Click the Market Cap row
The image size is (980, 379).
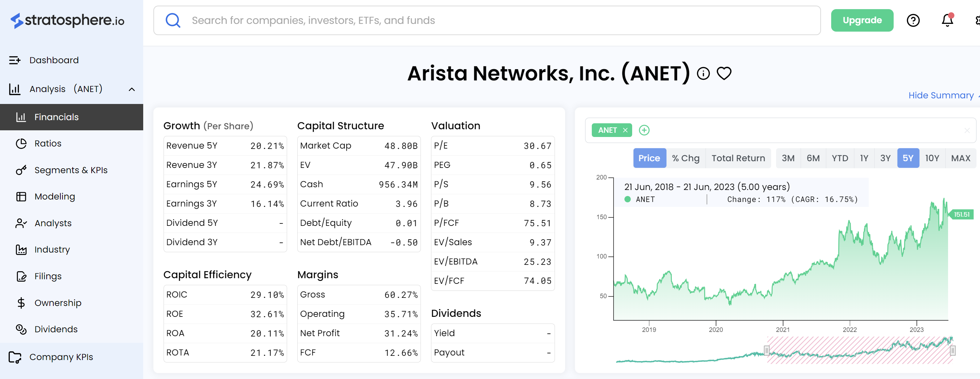tap(359, 146)
